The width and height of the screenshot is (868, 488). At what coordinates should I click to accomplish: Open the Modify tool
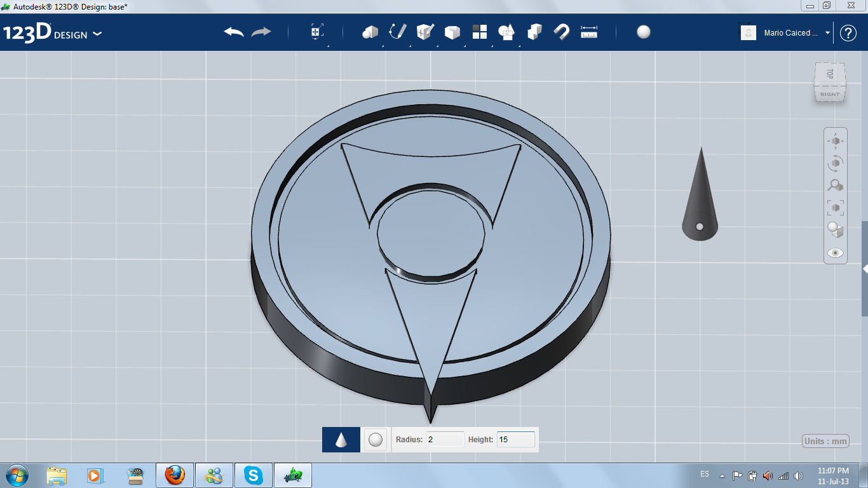coord(452,32)
